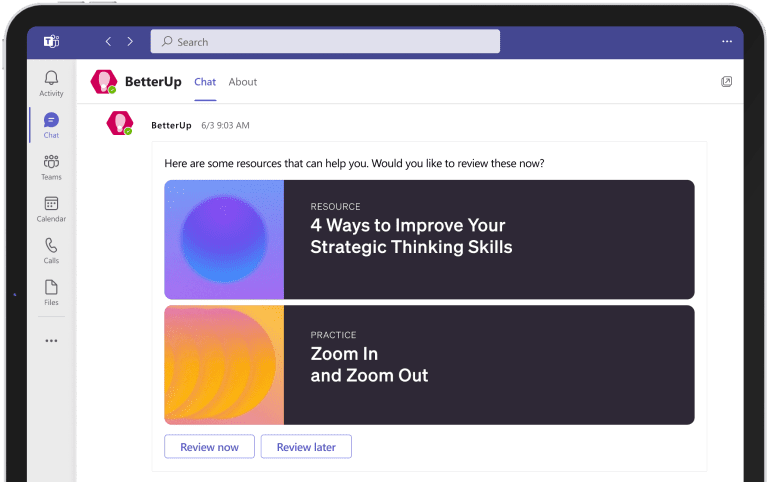The image size is (768, 482).
Task: Pop out the chat window
Action: [727, 82]
